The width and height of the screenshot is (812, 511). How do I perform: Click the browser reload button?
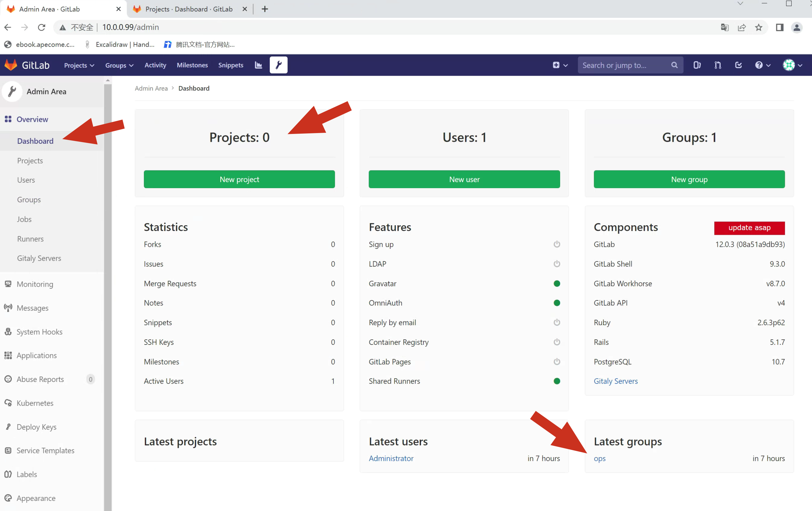pyautogui.click(x=41, y=27)
